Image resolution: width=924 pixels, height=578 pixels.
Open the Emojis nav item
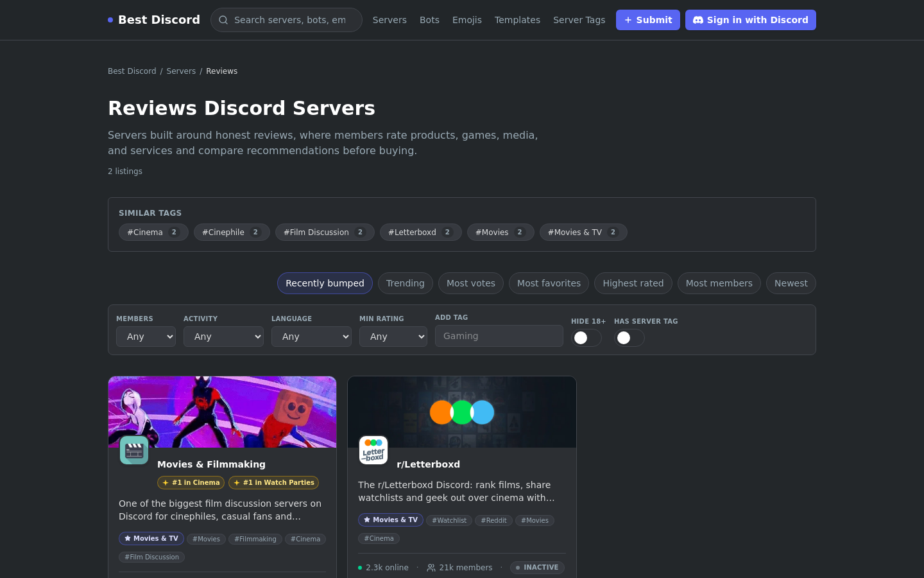pyautogui.click(x=467, y=20)
